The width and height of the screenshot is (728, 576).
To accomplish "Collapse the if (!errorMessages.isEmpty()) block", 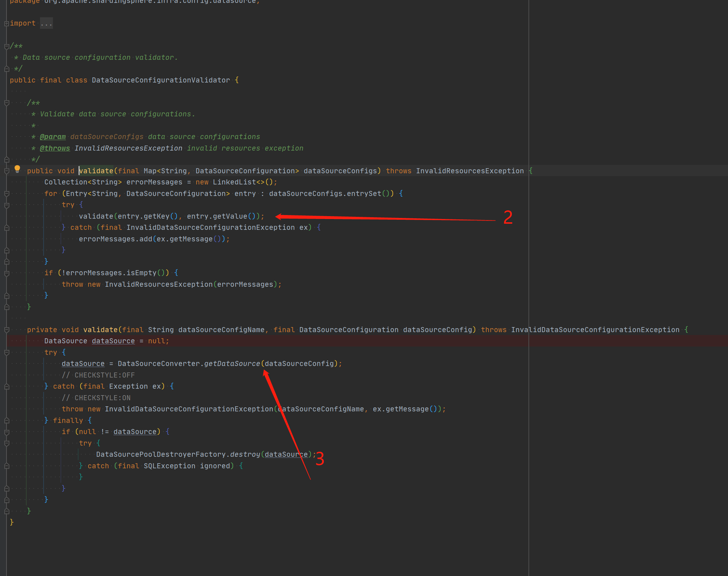I will [x=6, y=273].
